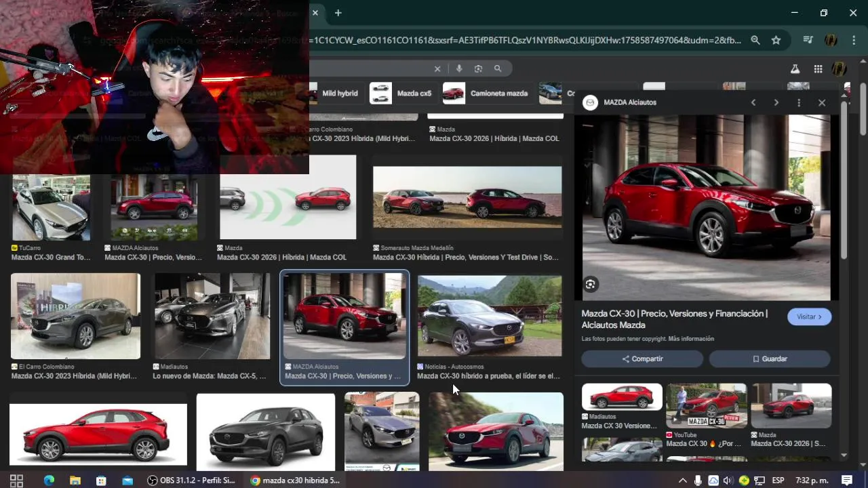868x488 pixels.
Task: Open File Explorer from taskbar
Action: [x=75, y=481]
